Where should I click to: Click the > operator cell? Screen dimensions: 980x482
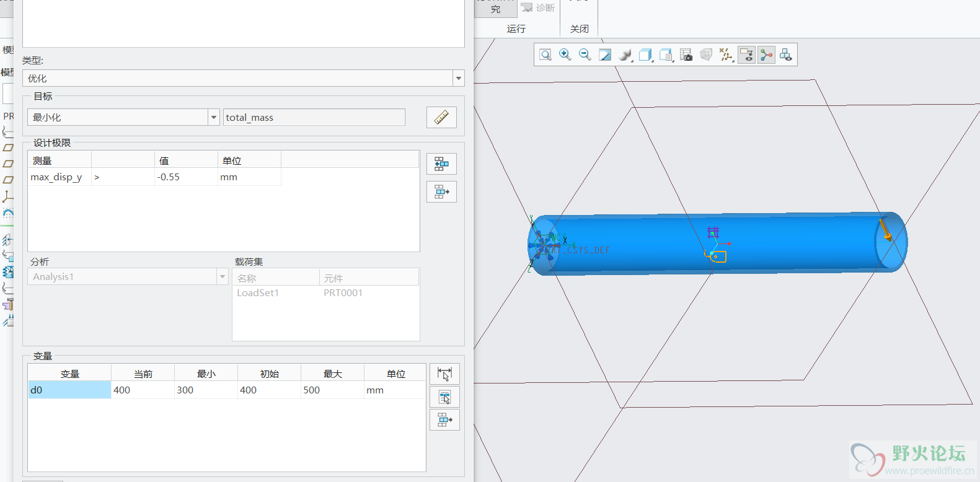[123, 177]
